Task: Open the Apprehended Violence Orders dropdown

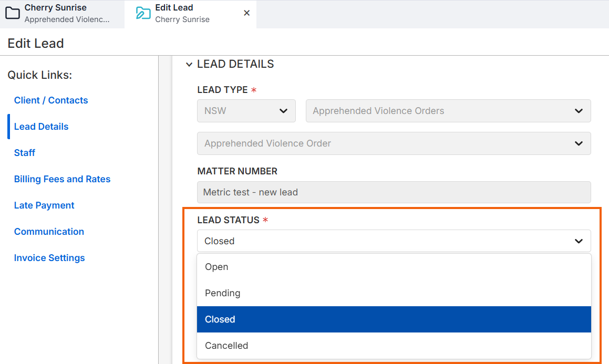Action: 448,111
